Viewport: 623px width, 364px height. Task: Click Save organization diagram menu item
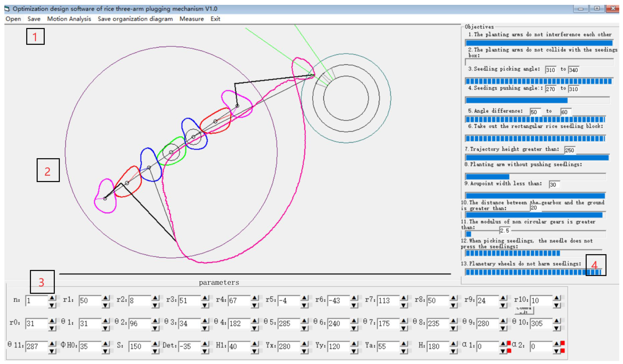(x=135, y=19)
